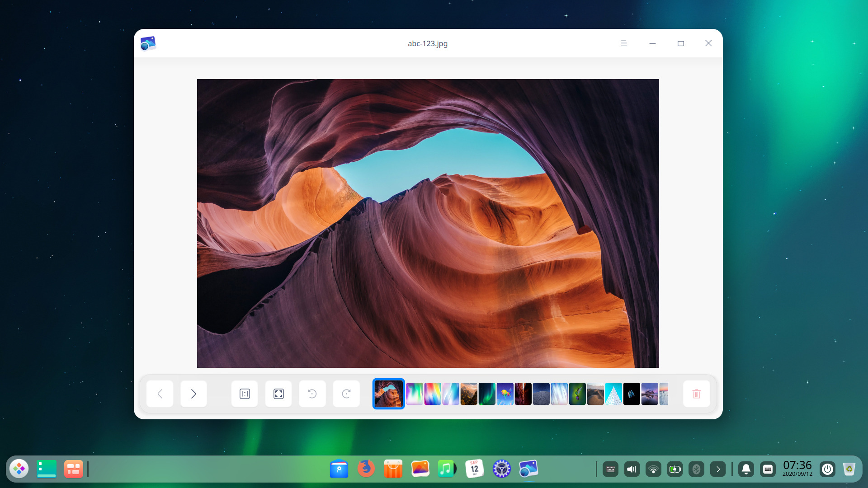
Task: Go to the previous image
Action: point(160,394)
